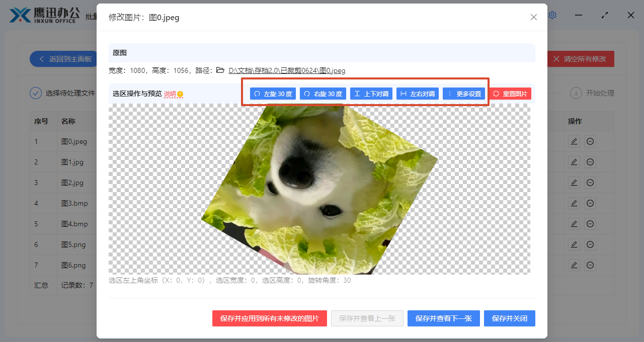Flip image vertically with 上下对调
The height and width of the screenshot is (342, 644).
pyautogui.click(x=371, y=94)
